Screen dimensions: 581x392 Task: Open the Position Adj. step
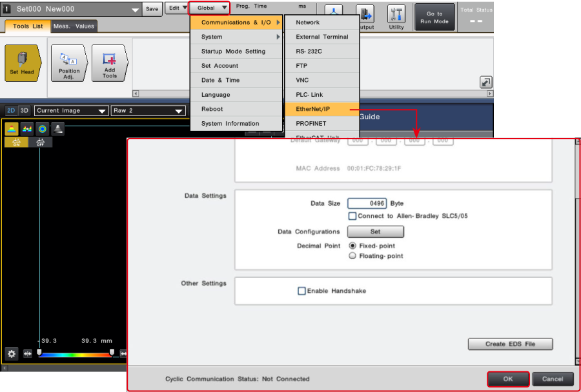click(68, 63)
